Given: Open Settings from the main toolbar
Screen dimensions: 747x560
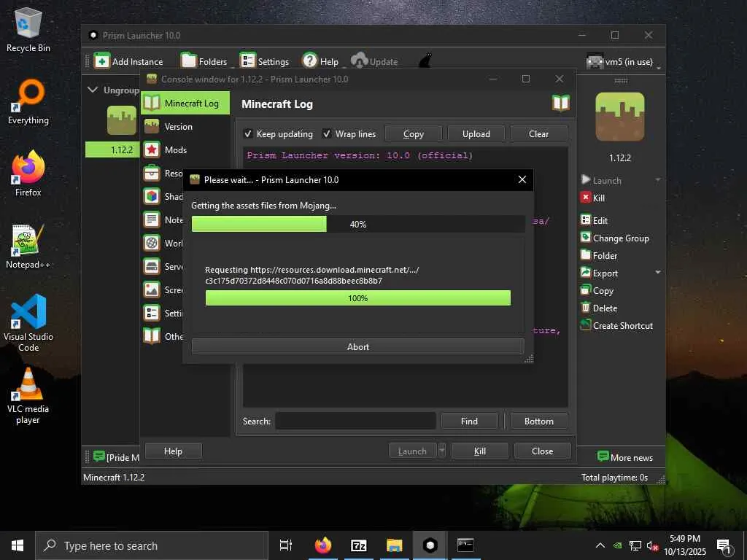Looking at the screenshot, I should [264, 61].
